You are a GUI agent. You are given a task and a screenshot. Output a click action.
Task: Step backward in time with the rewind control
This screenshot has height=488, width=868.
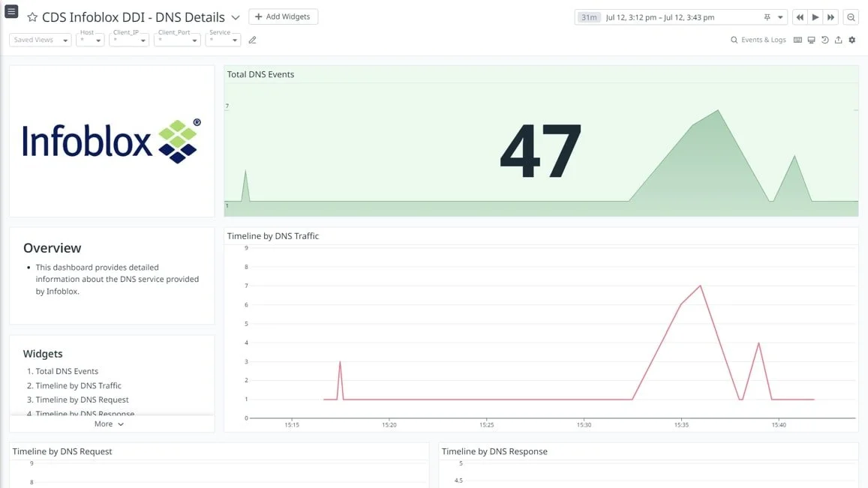(x=800, y=16)
